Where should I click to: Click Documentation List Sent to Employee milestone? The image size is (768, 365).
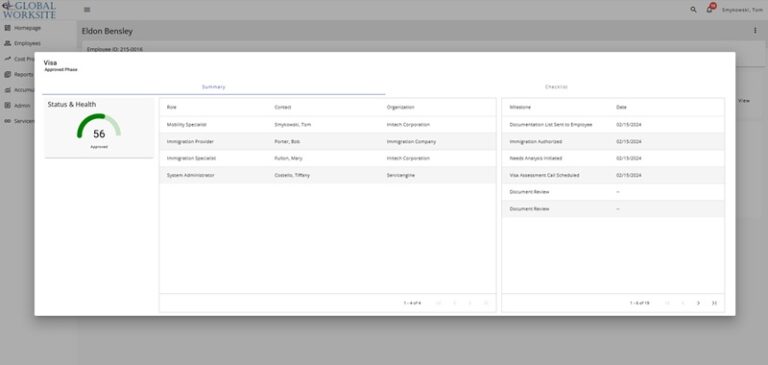[x=551, y=124]
